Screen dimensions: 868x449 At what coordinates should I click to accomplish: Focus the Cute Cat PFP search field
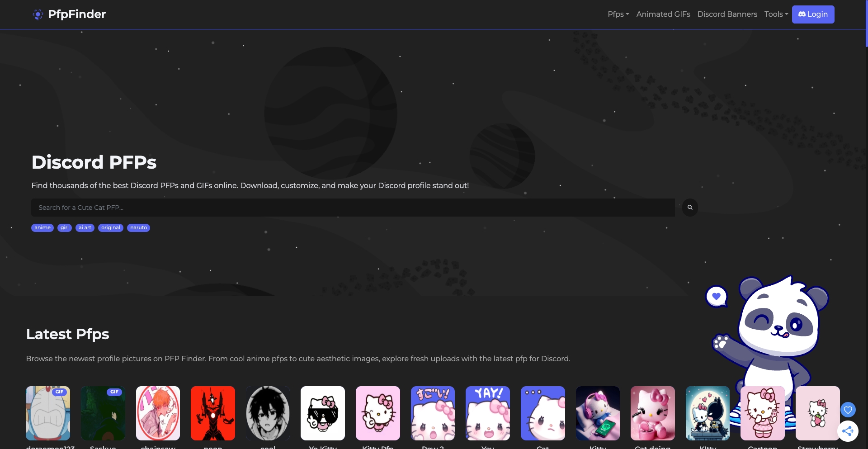pyautogui.click(x=353, y=208)
